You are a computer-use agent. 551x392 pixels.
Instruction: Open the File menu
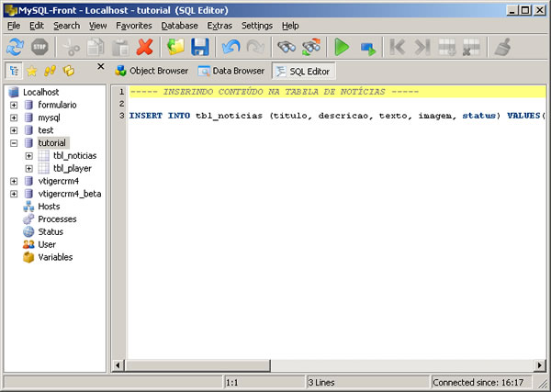pos(14,26)
